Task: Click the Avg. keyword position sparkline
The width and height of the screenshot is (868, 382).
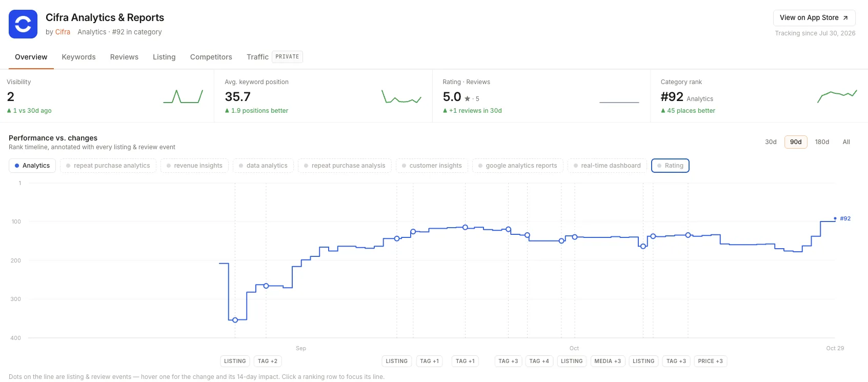Action: 401,96
